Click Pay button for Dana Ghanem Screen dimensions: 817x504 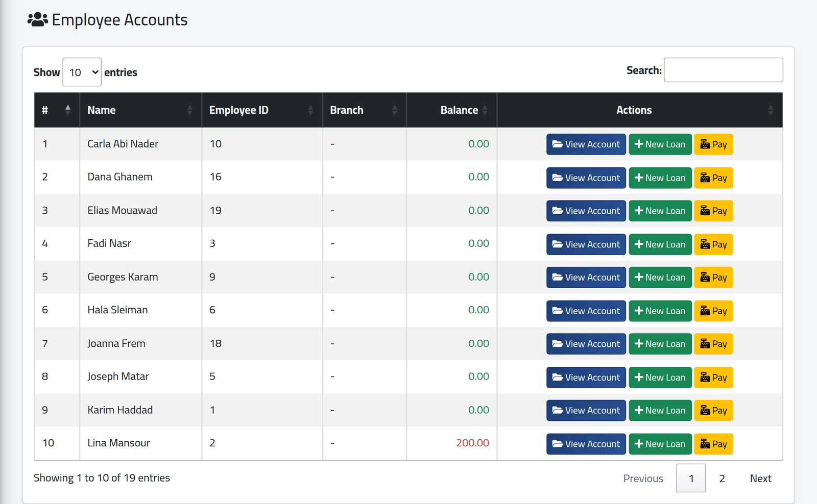click(x=713, y=178)
